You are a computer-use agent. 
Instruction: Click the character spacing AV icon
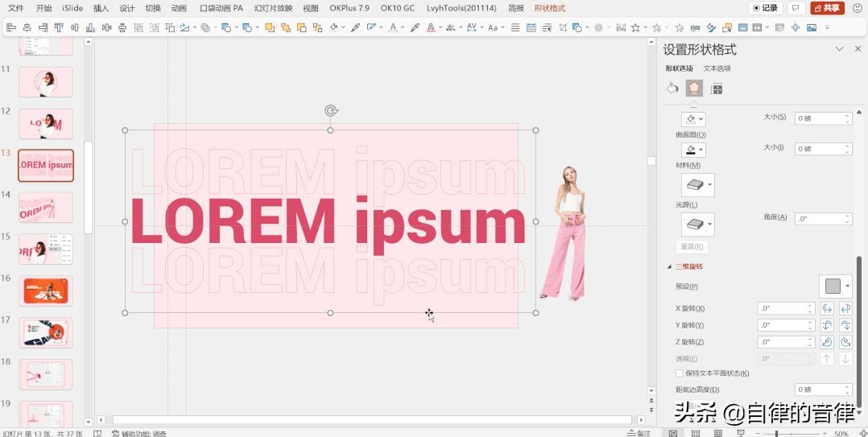pos(472,27)
